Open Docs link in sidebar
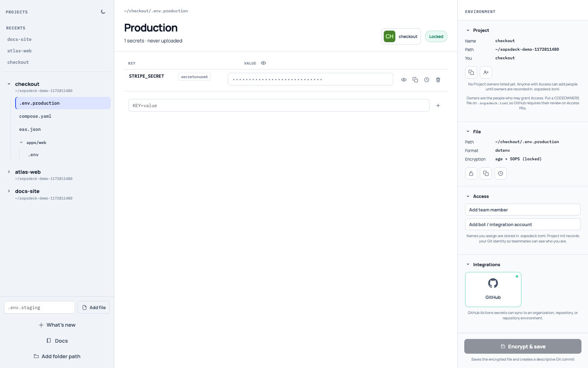This screenshot has height=368, width=588. (x=57, y=341)
